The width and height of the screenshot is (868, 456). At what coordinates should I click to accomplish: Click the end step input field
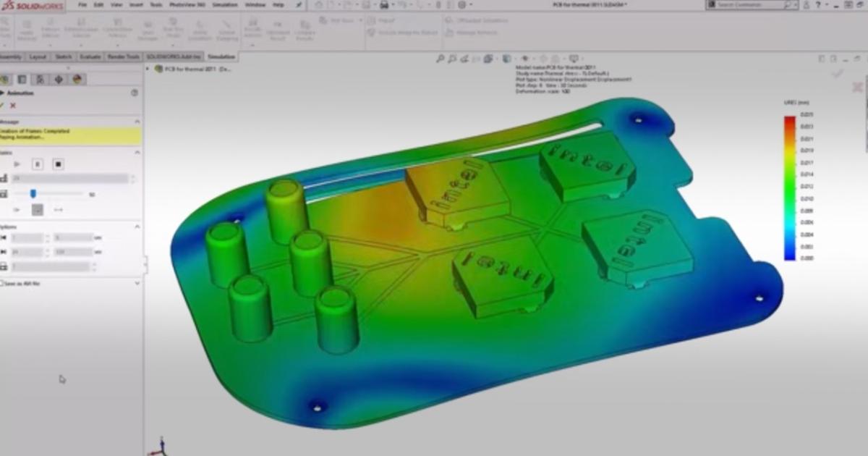(x=27, y=252)
